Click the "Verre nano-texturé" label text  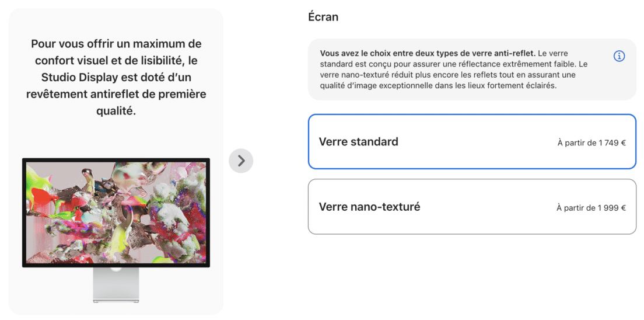click(370, 207)
